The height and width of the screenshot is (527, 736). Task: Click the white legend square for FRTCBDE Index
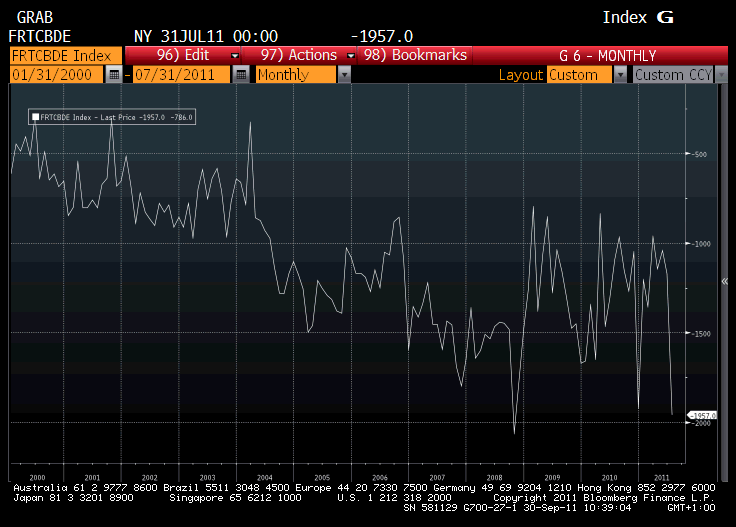[35, 117]
